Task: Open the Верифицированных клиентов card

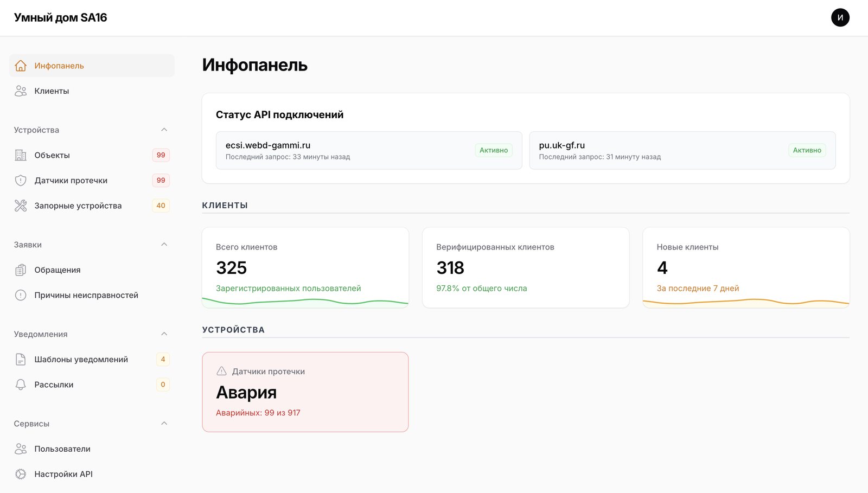Action: pyautogui.click(x=526, y=268)
